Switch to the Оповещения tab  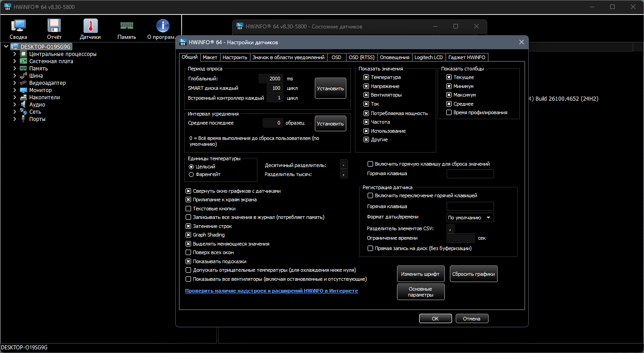395,57
